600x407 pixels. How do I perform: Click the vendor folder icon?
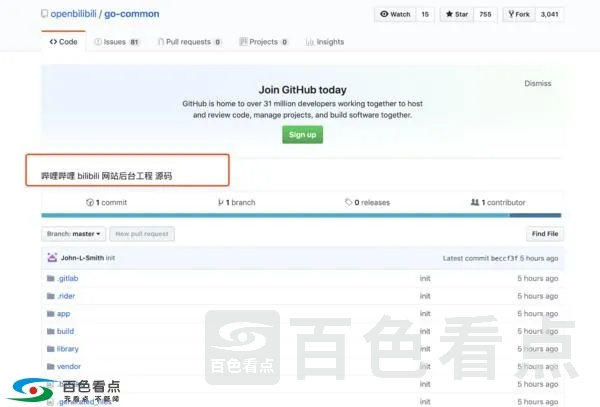[x=51, y=367]
